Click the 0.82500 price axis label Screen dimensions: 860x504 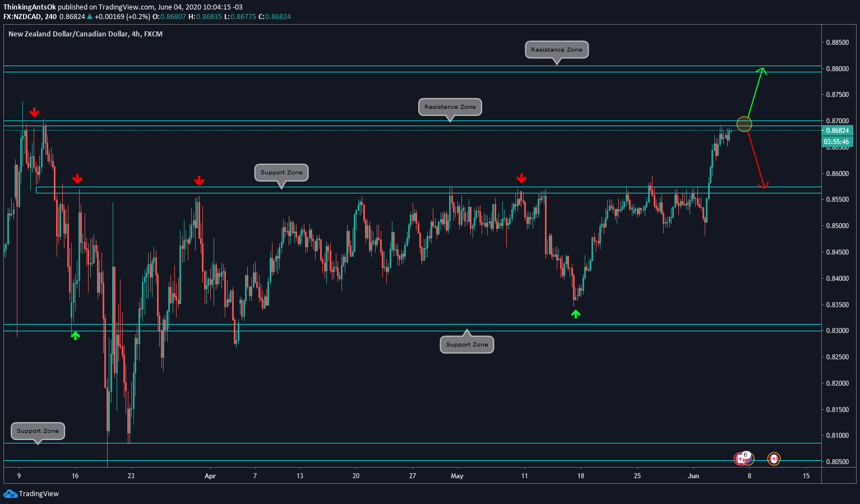pyautogui.click(x=837, y=357)
